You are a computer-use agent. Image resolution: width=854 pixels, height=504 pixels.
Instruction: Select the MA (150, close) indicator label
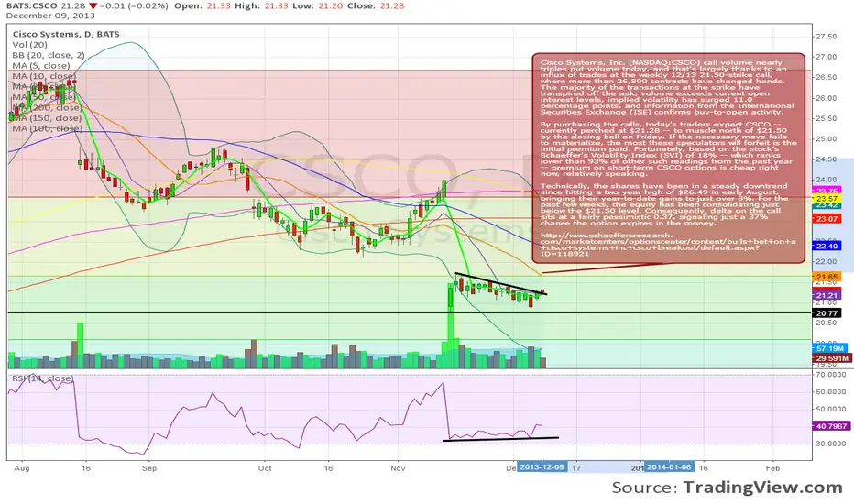coord(47,117)
